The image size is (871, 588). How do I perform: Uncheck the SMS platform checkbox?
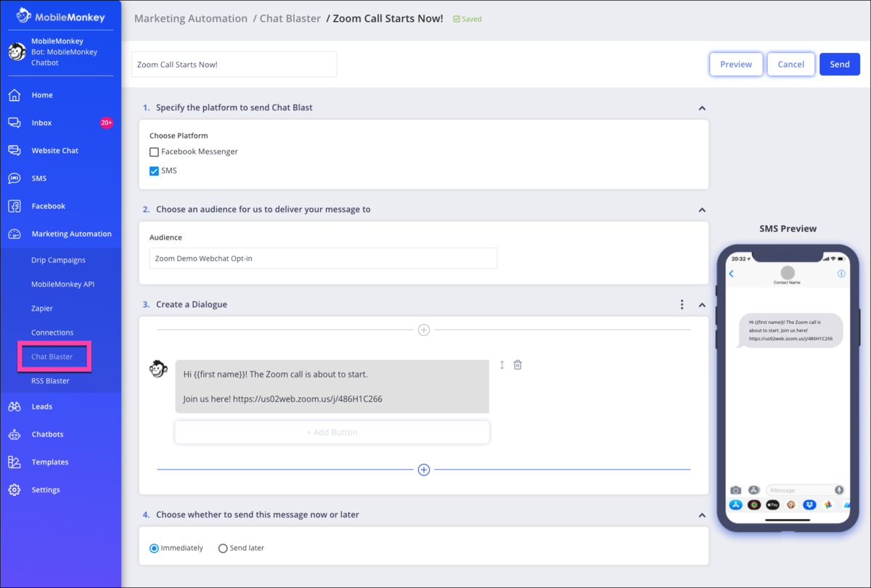coord(153,170)
